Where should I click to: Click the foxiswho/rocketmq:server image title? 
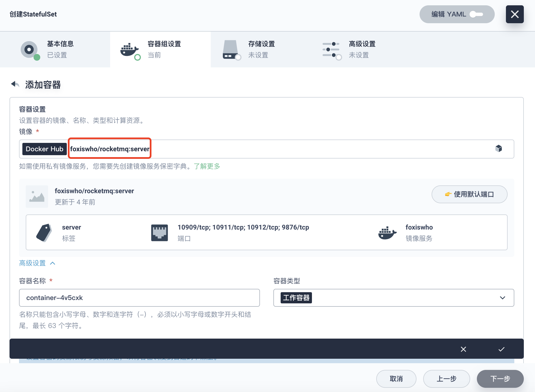point(94,191)
